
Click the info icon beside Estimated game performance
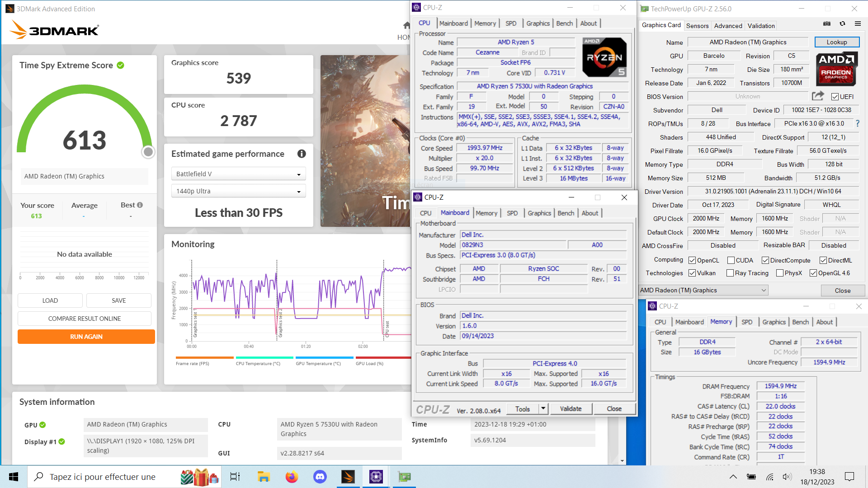tap(302, 154)
